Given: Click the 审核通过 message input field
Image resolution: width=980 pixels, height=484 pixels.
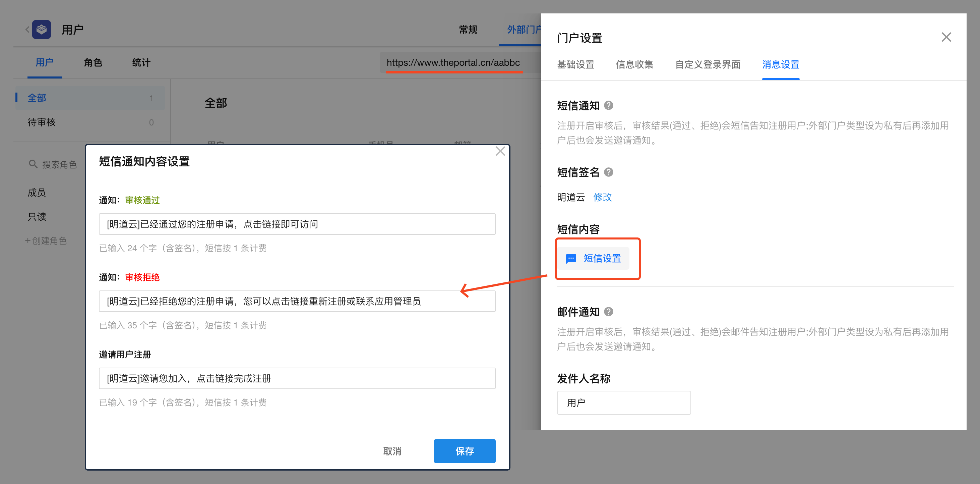Looking at the screenshot, I should tap(297, 224).
